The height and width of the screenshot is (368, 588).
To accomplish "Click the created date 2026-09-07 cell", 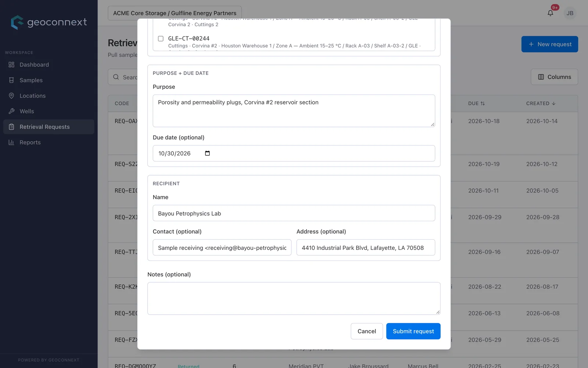I will coord(542,252).
